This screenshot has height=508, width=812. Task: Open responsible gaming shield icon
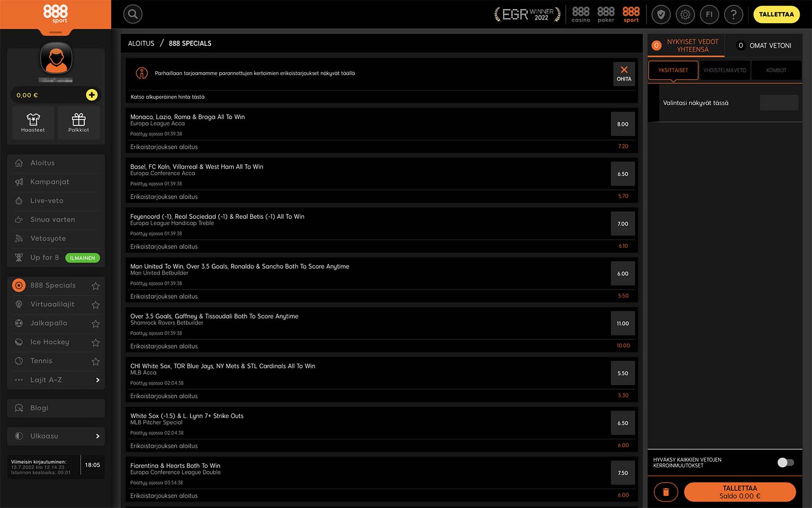[x=661, y=15]
